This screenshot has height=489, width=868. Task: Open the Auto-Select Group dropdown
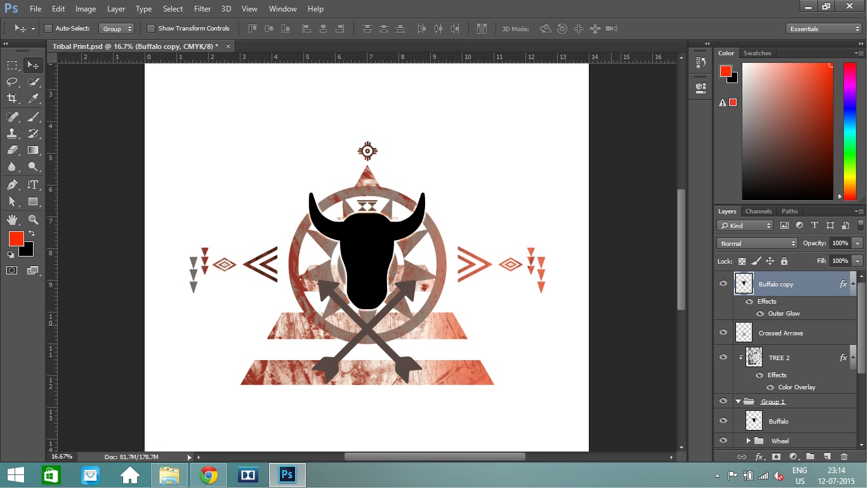point(117,29)
